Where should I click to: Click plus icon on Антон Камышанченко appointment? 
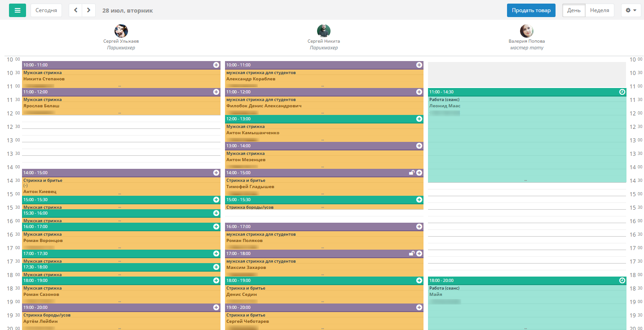[419, 119]
